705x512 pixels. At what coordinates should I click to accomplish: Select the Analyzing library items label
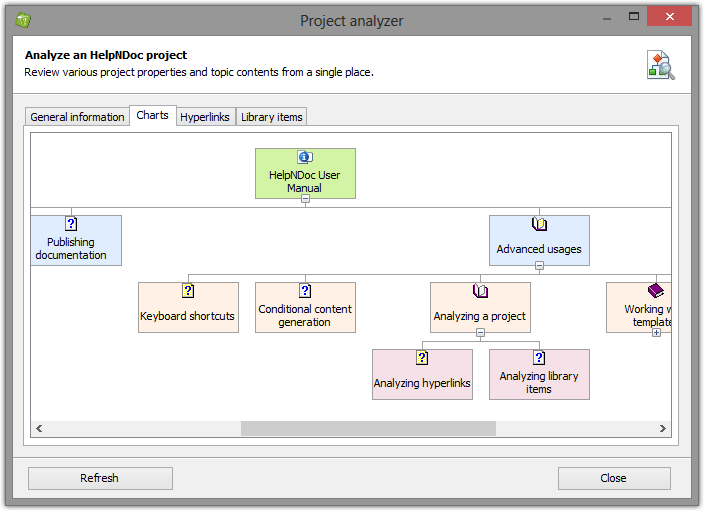(539, 382)
